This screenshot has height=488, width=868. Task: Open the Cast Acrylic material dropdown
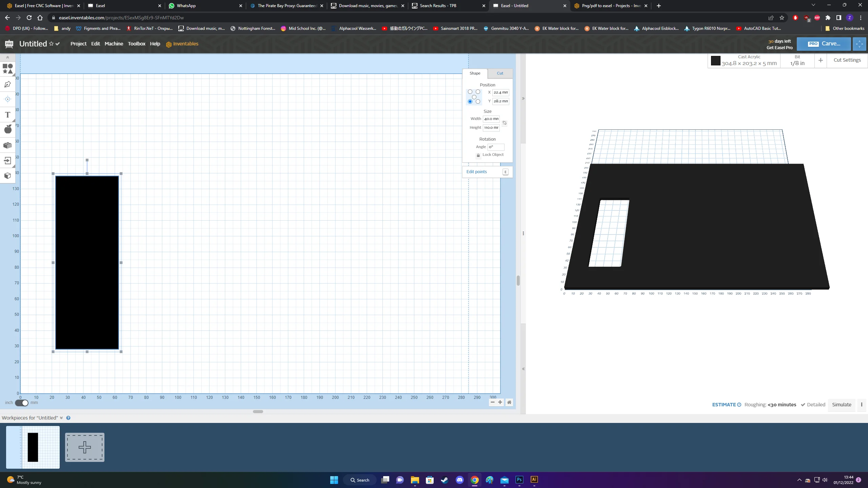click(x=744, y=61)
